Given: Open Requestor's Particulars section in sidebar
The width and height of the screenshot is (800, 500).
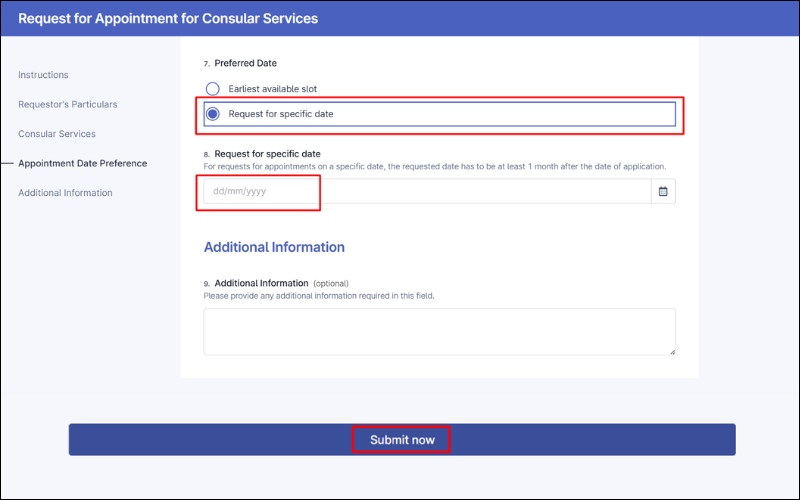Looking at the screenshot, I should [67, 104].
